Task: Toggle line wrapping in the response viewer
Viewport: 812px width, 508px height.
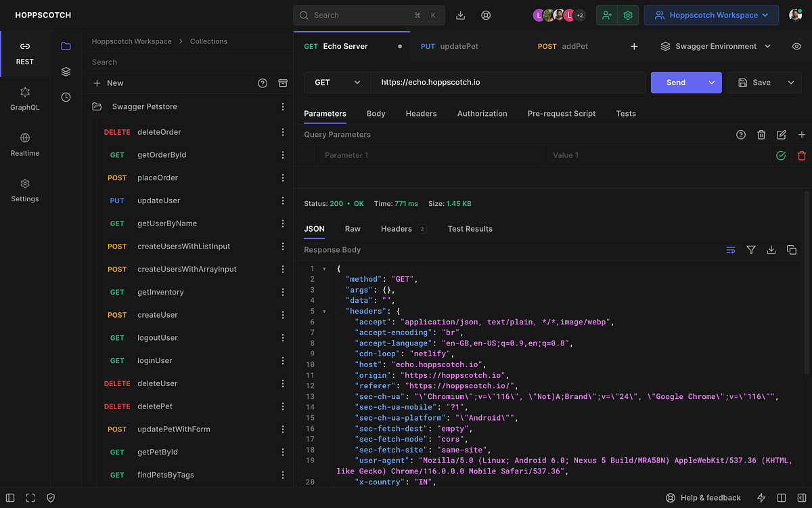Action: click(731, 249)
